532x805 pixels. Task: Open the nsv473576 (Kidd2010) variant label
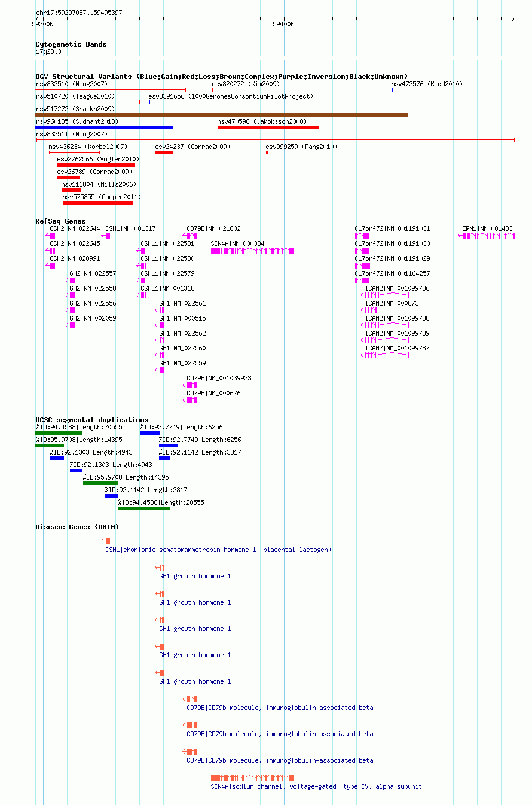[427, 84]
